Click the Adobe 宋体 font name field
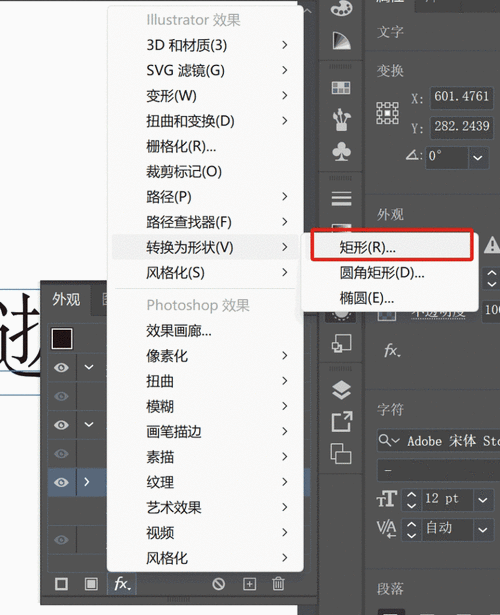The image size is (500, 615). (438, 441)
